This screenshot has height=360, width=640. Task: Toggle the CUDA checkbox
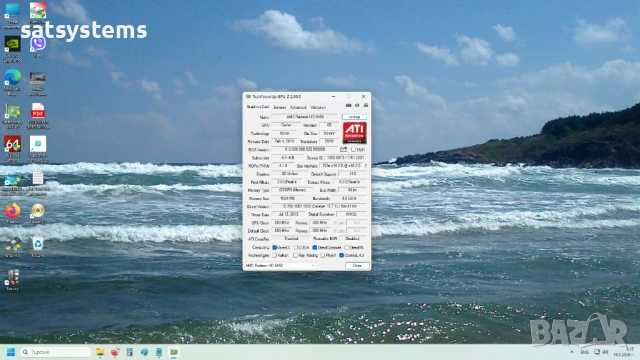296,247
